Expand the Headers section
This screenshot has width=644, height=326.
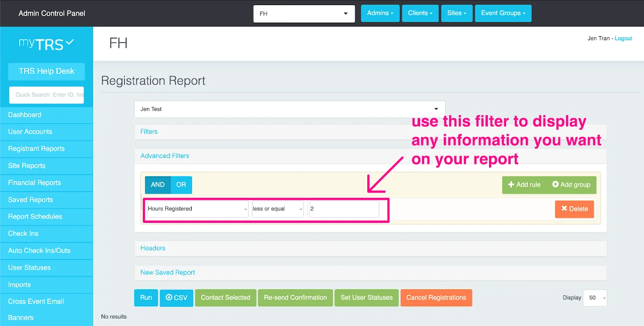[x=153, y=249]
